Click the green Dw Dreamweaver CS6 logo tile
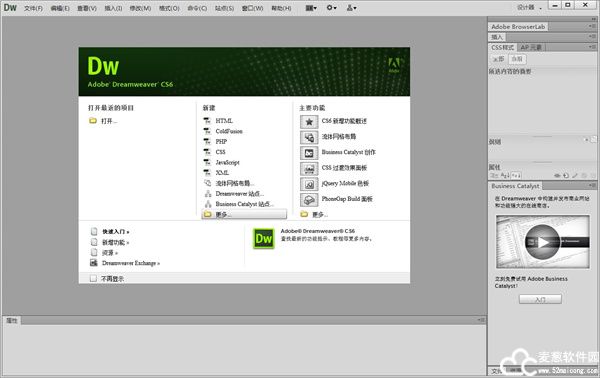This screenshot has height=378, width=600. tap(264, 239)
